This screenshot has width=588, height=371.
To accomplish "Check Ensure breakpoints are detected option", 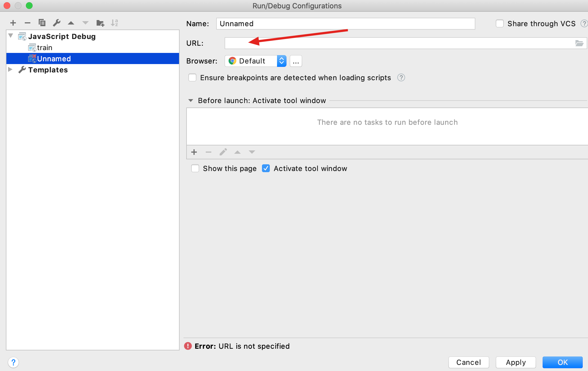I will pyautogui.click(x=192, y=78).
